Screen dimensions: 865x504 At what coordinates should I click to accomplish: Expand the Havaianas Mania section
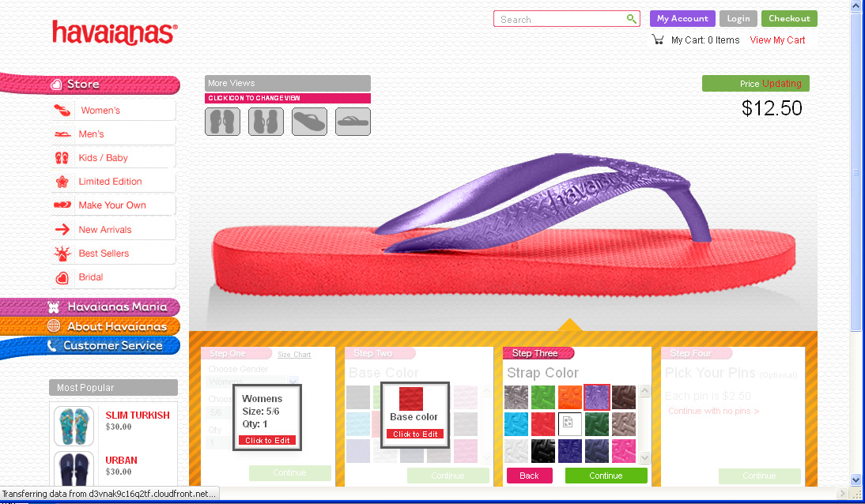click(x=116, y=307)
